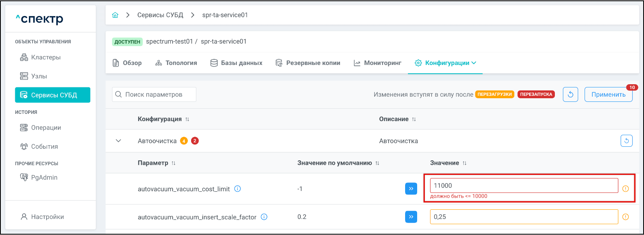Viewport: 644px width, 235px height.
Task: Apply default value to autovacuum_vacuum_insert_scale_factor
Action: point(411,217)
